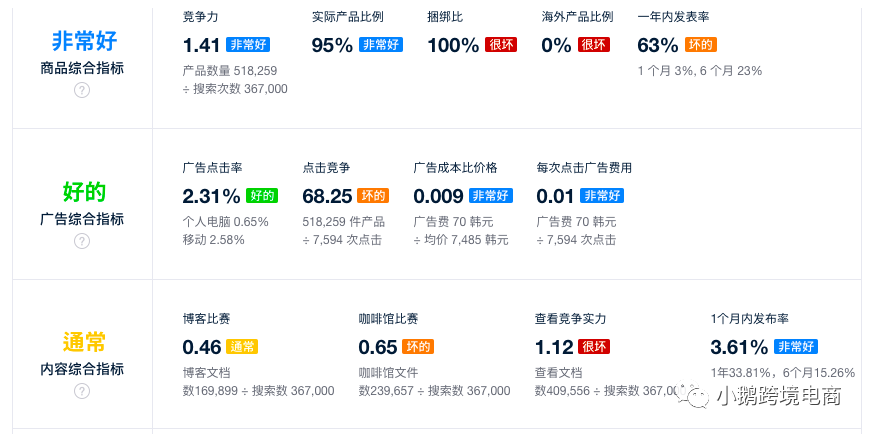Click the green 好的 overall rating heading
870x434 pixels.
84,191
